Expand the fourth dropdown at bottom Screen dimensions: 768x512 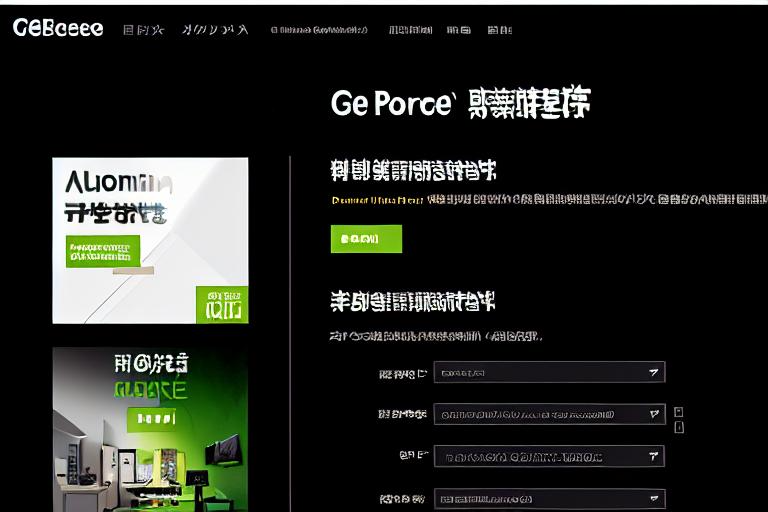pyautogui.click(x=549, y=498)
